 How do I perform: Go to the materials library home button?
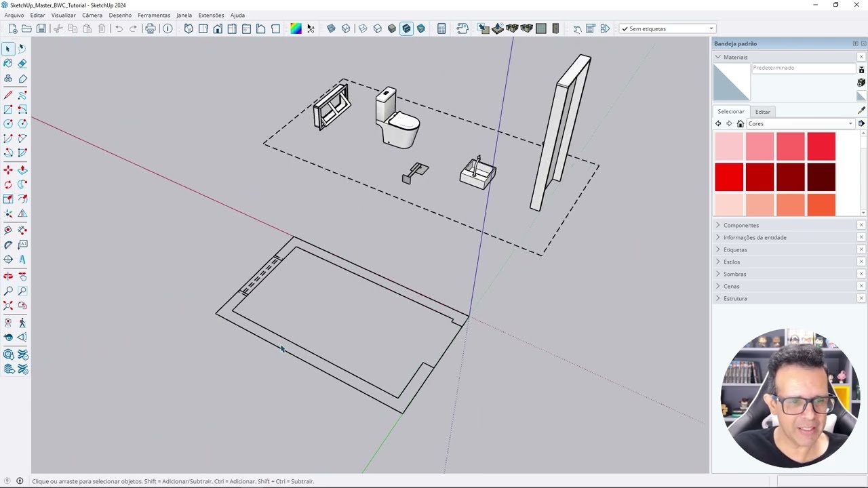741,123
